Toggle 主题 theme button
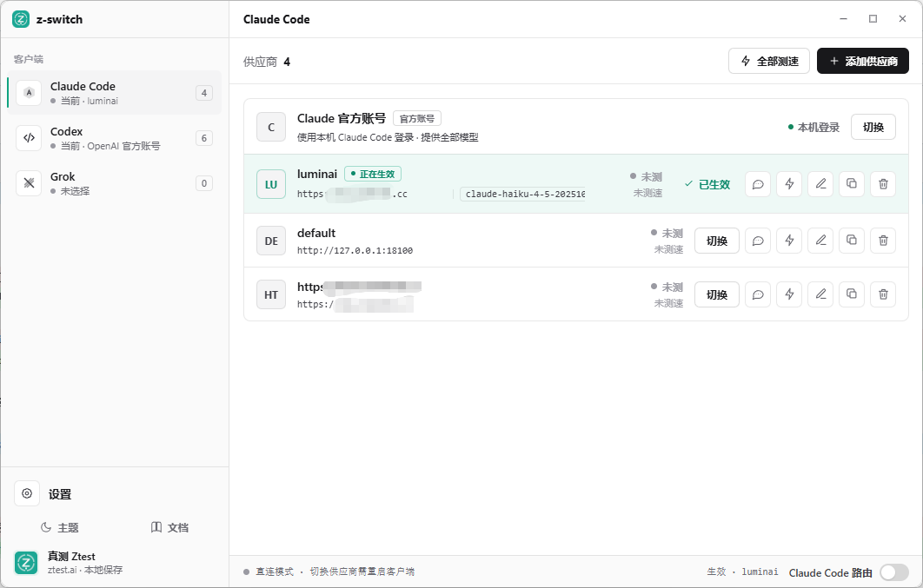 [x=59, y=527]
